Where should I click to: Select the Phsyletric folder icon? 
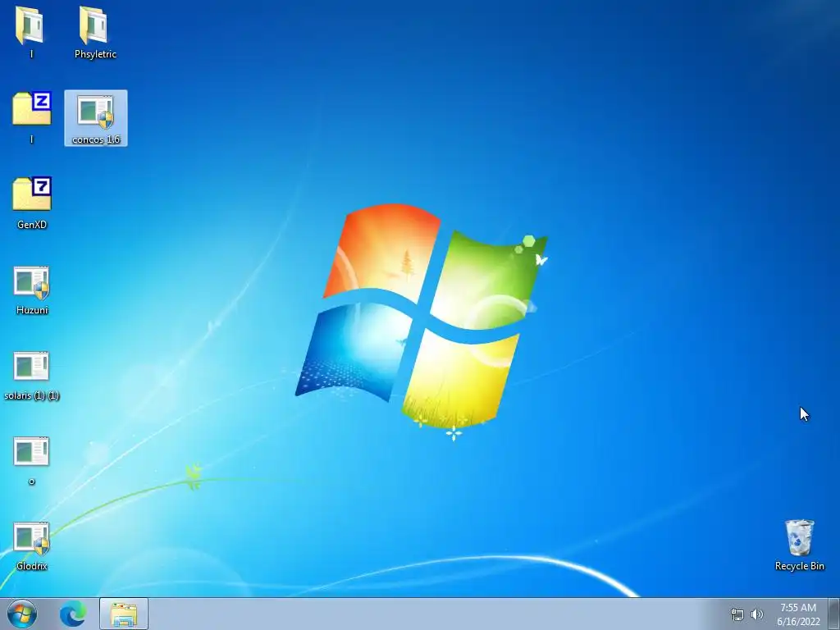(95, 25)
